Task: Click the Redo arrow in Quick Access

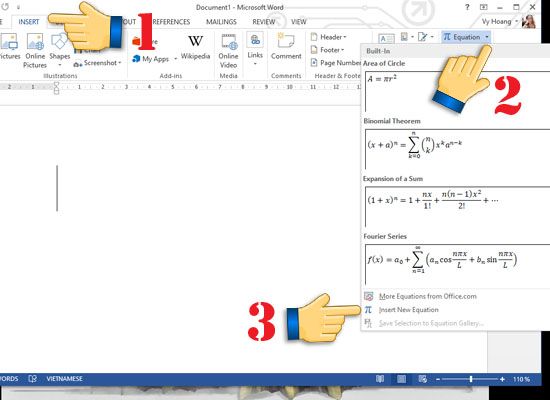Action: pos(5,7)
